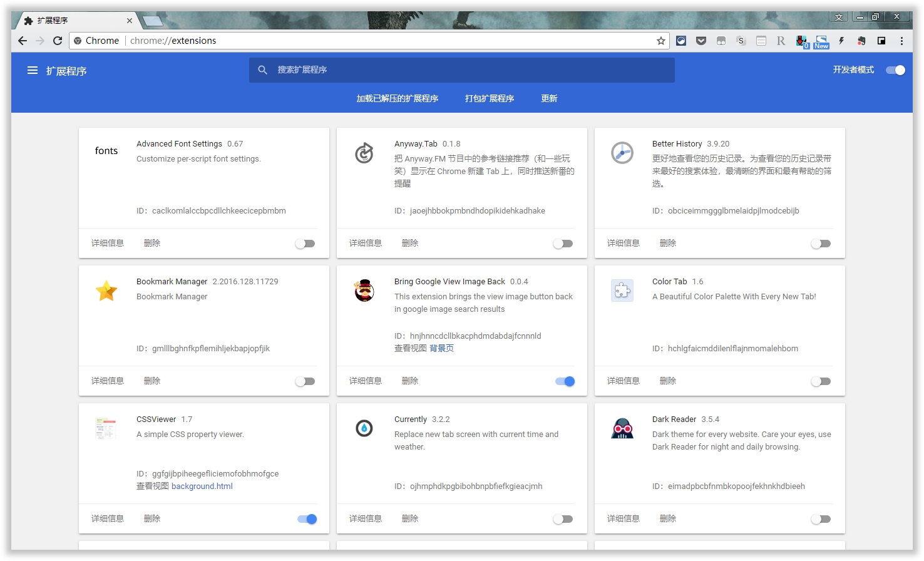Click the bookmark star in address bar
The image size is (924, 561).
tap(660, 41)
